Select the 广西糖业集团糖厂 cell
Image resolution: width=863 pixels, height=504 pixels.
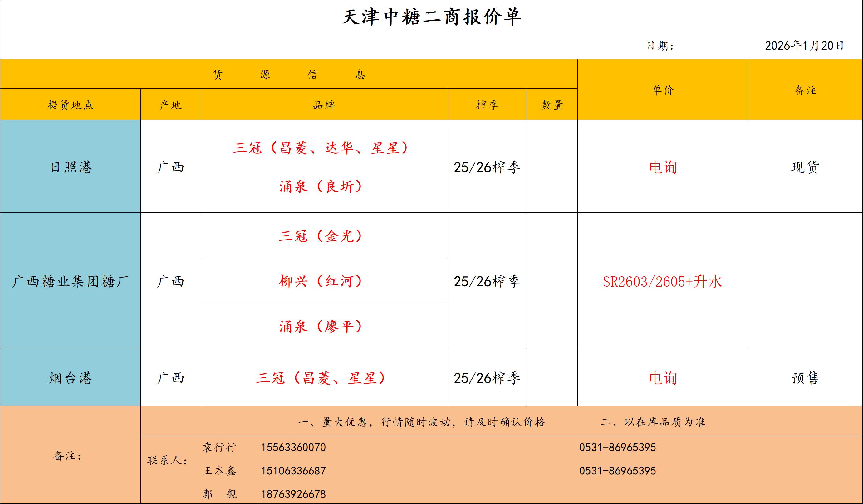pyautogui.click(x=70, y=281)
